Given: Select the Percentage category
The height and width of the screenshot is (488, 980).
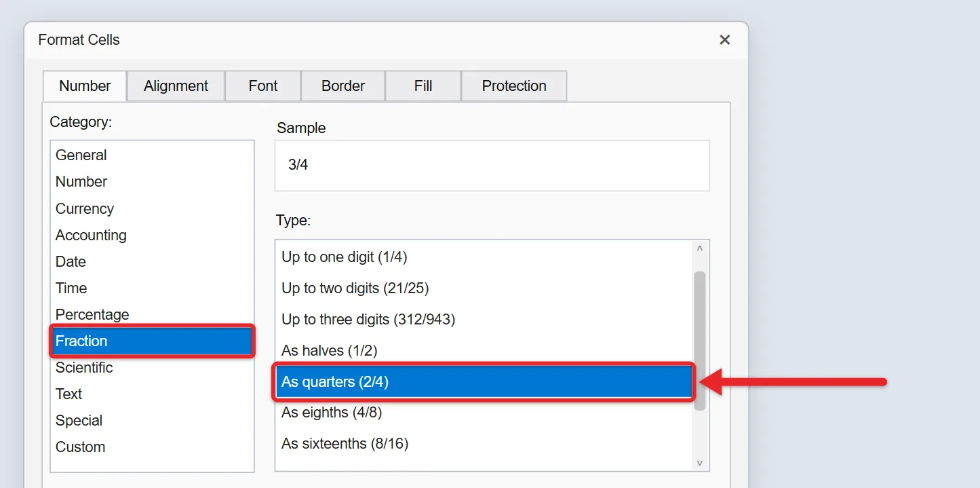Looking at the screenshot, I should tap(152, 315).
